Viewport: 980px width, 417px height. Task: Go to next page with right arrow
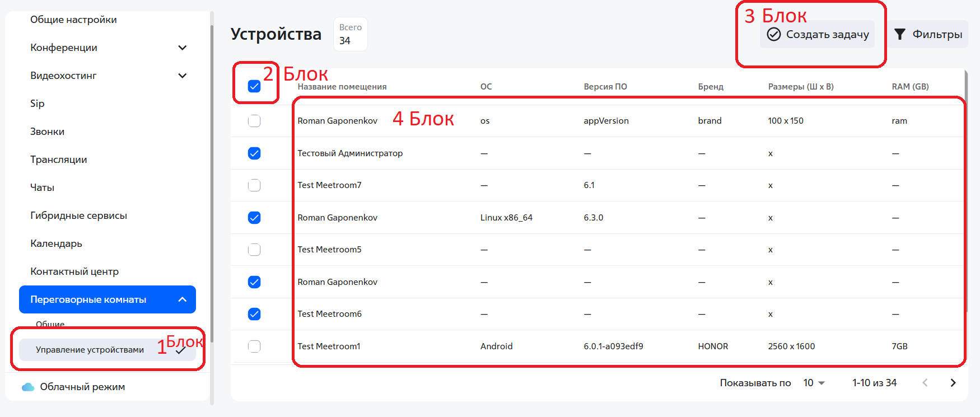(x=953, y=383)
